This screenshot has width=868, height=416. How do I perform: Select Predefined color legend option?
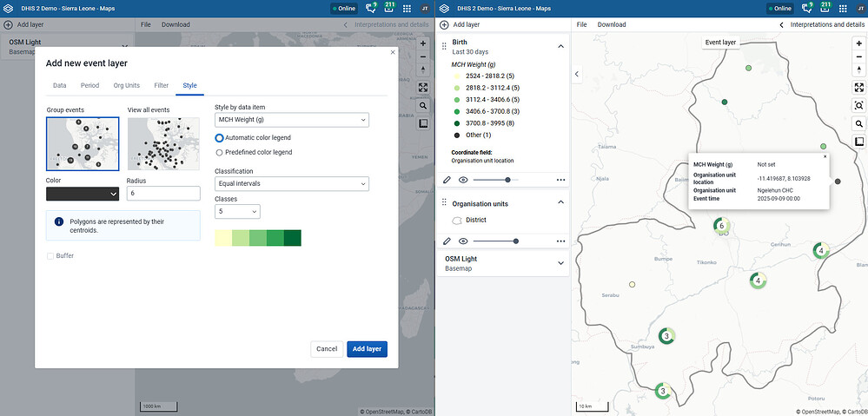coord(220,152)
